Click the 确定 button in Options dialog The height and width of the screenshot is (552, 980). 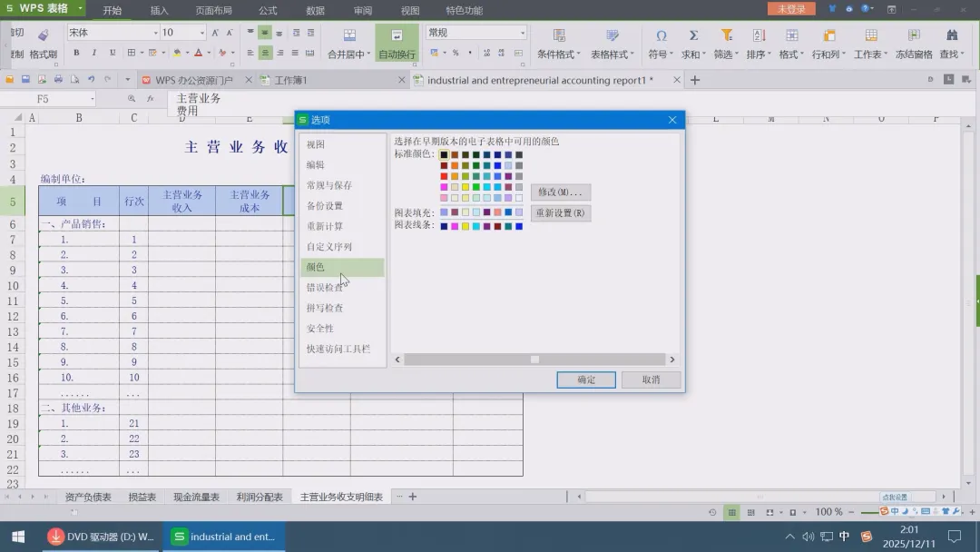pos(585,379)
